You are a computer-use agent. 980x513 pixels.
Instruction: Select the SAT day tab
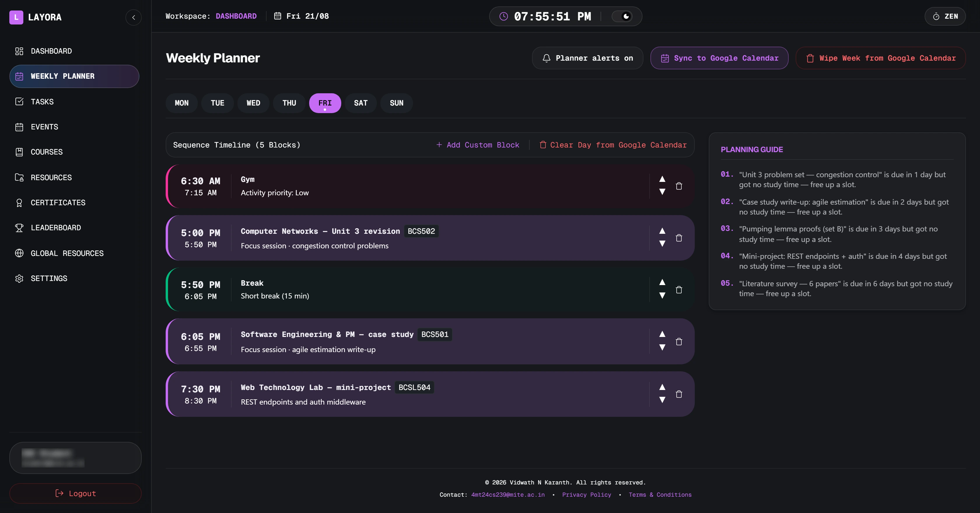pos(361,103)
